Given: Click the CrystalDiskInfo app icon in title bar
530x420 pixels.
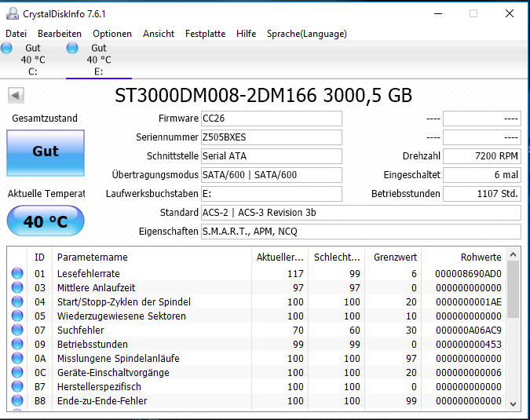Looking at the screenshot, I should pos(13,14).
